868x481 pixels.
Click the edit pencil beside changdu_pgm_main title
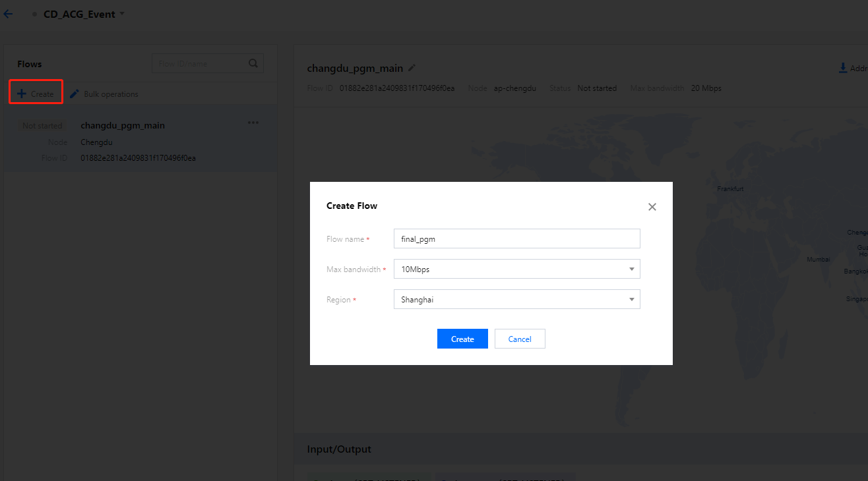(x=412, y=67)
